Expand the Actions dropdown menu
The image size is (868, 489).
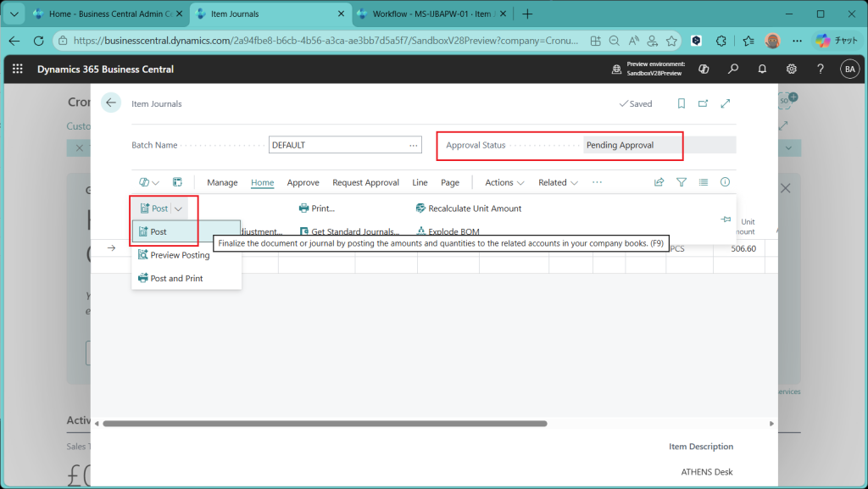coord(504,182)
